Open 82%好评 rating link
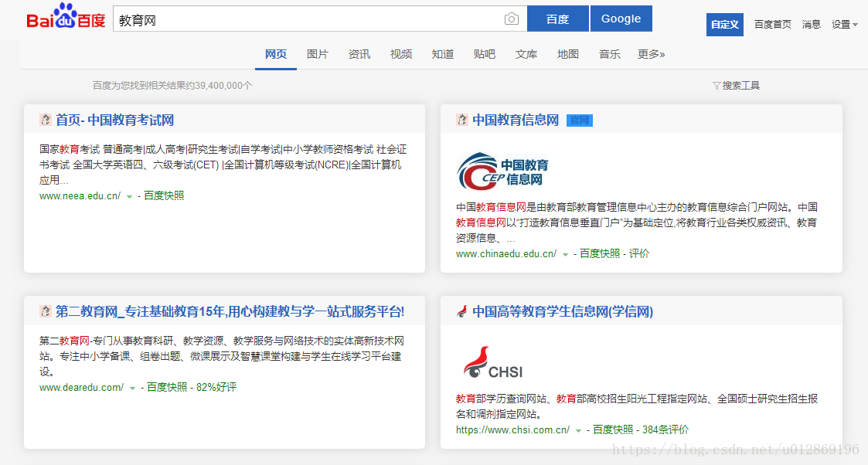The height and width of the screenshot is (465, 868). pos(216,388)
